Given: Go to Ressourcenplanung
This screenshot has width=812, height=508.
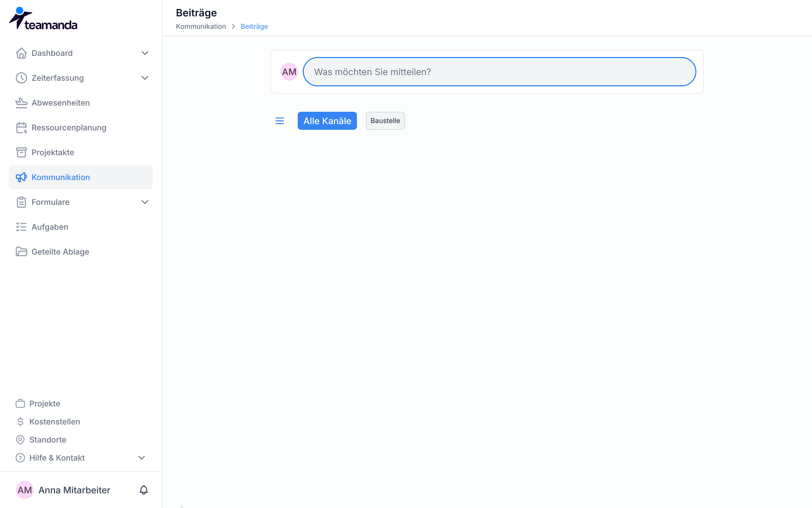Looking at the screenshot, I should click(x=81, y=128).
